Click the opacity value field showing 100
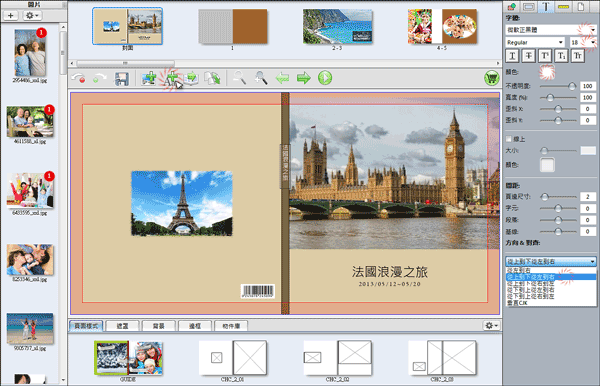Viewport: 600px width, 386px height. pos(588,86)
